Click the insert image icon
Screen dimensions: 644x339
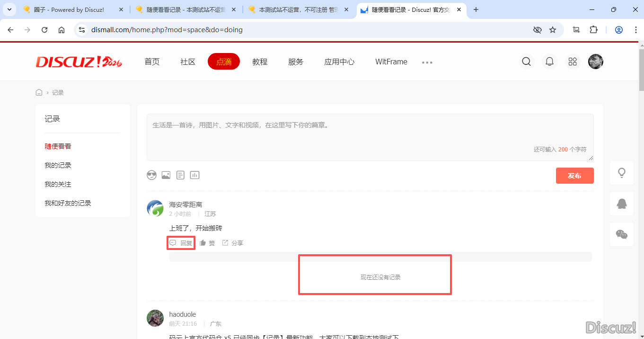point(166,175)
